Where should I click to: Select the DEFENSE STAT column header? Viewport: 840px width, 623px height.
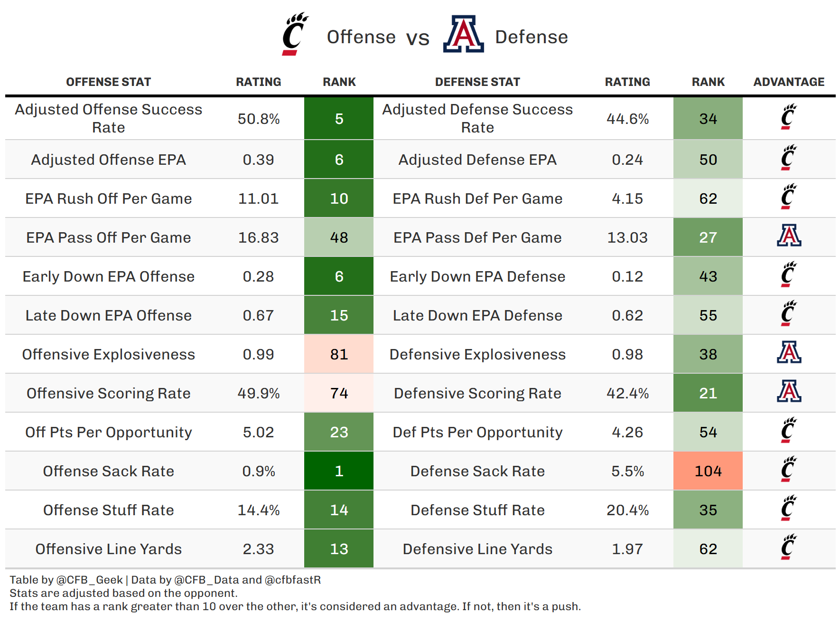(x=477, y=82)
